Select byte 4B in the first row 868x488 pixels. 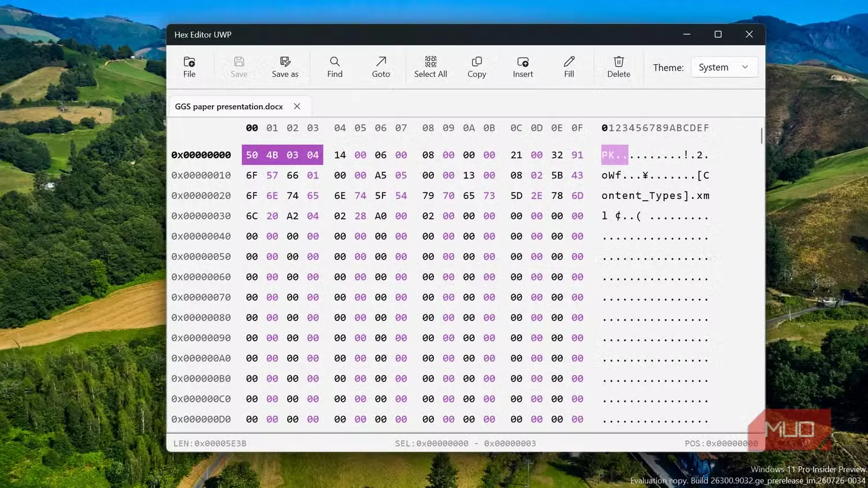[x=272, y=155]
